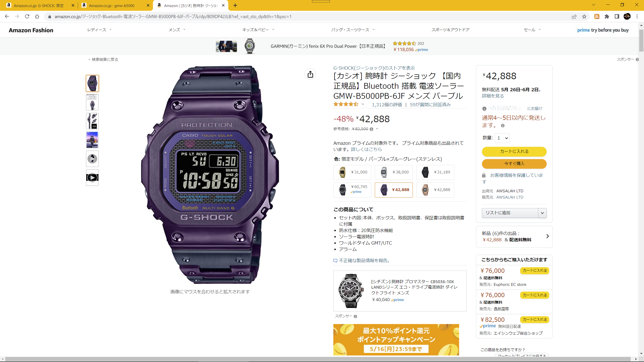Pick the rose gold ¥42,888 variant

[435, 190]
